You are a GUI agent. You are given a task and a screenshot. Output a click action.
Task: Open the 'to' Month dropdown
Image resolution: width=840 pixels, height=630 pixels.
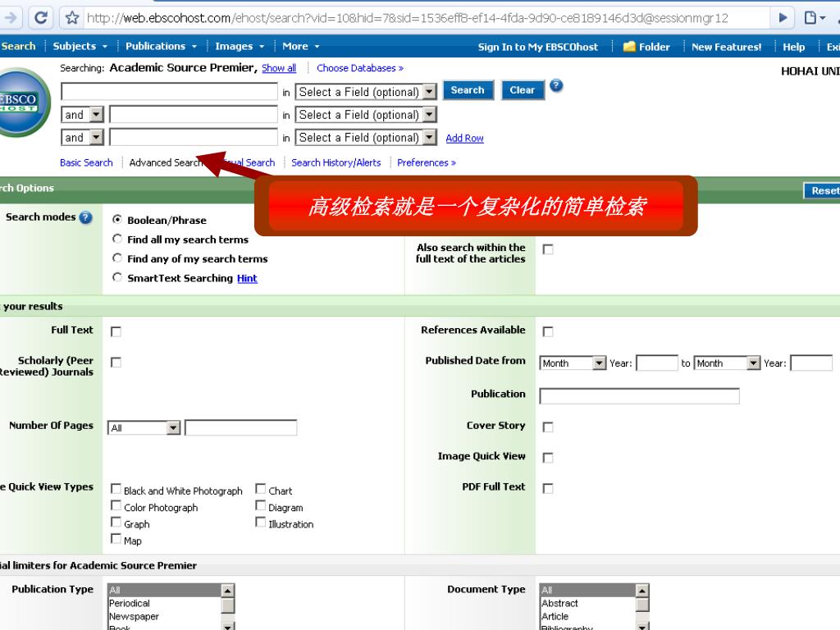coord(727,363)
